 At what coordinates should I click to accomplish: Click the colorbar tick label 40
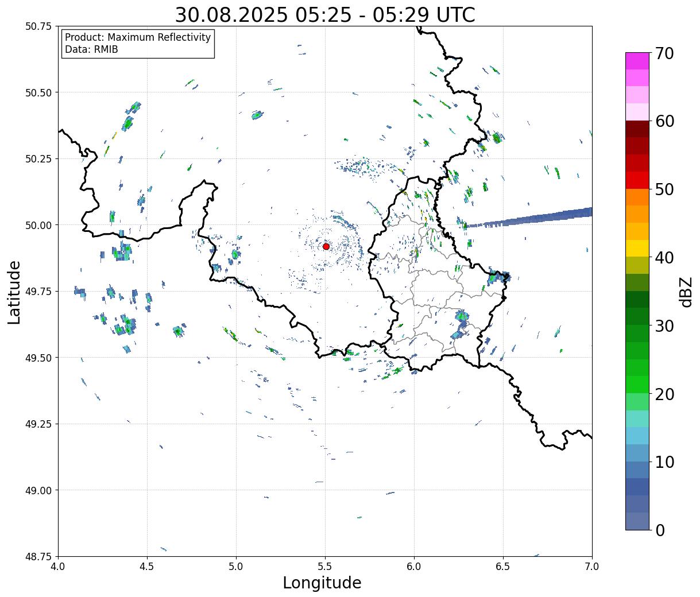(x=664, y=258)
